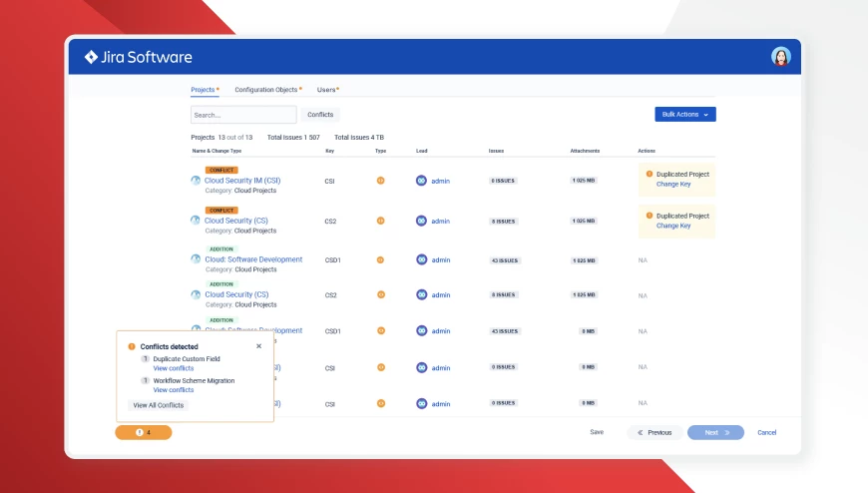Click admin avatar in CSD1 row with 1 025 MB
The image size is (868, 493).
click(422, 259)
